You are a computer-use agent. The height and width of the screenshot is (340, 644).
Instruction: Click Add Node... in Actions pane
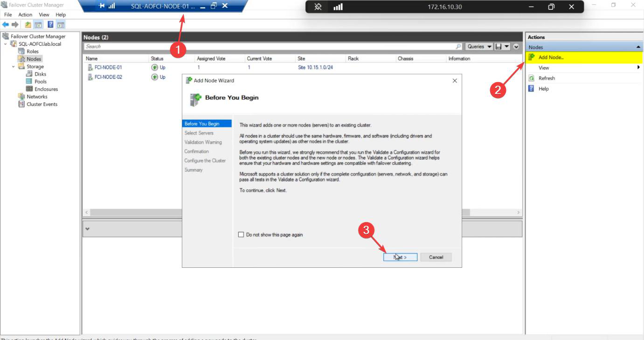click(x=584, y=57)
